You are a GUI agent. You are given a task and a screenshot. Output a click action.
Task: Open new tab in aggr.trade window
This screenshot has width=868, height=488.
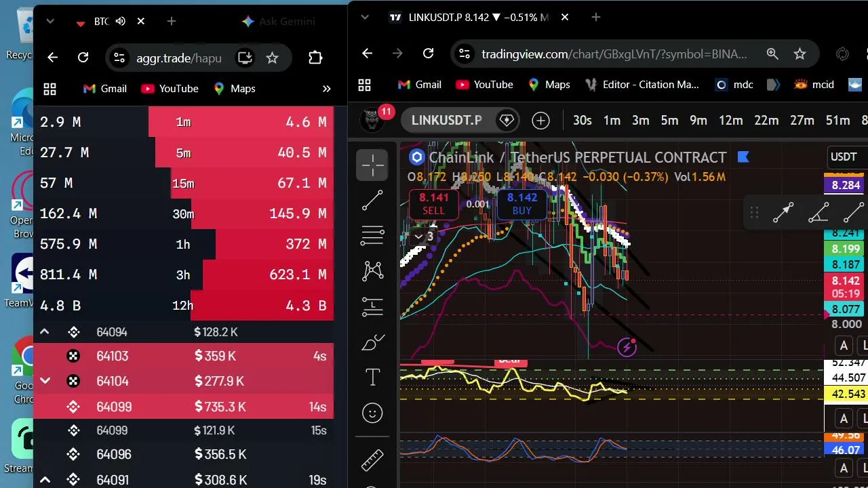(172, 22)
